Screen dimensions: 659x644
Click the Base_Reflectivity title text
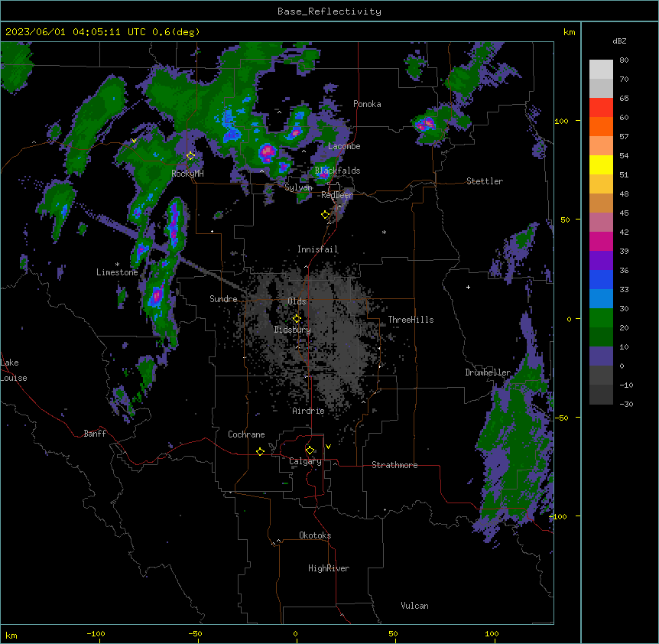pyautogui.click(x=329, y=11)
